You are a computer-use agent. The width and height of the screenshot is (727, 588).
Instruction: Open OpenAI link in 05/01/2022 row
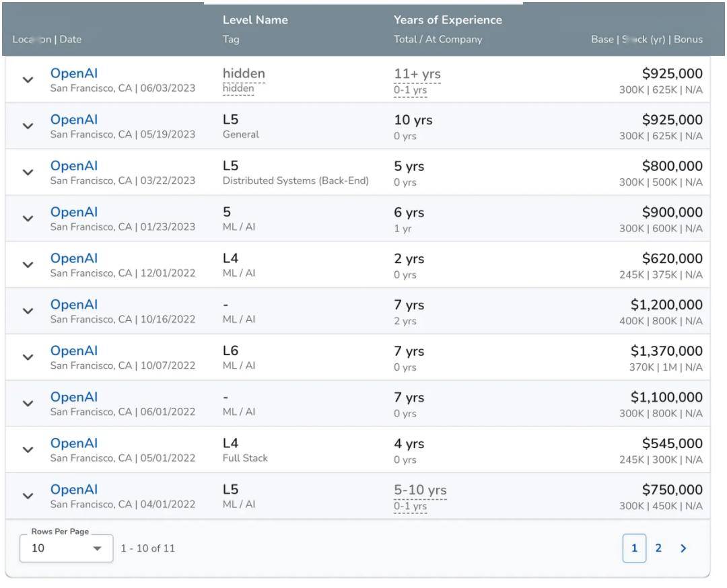click(74, 443)
